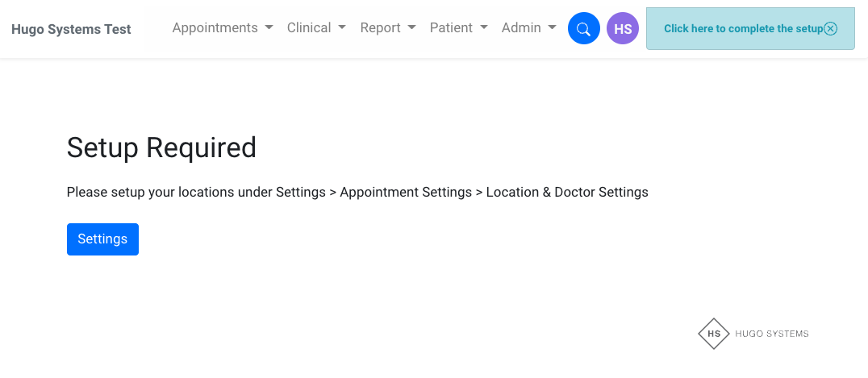The image size is (868, 378).
Task: Open the HS user avatar menu
Action: coord(623,29)
